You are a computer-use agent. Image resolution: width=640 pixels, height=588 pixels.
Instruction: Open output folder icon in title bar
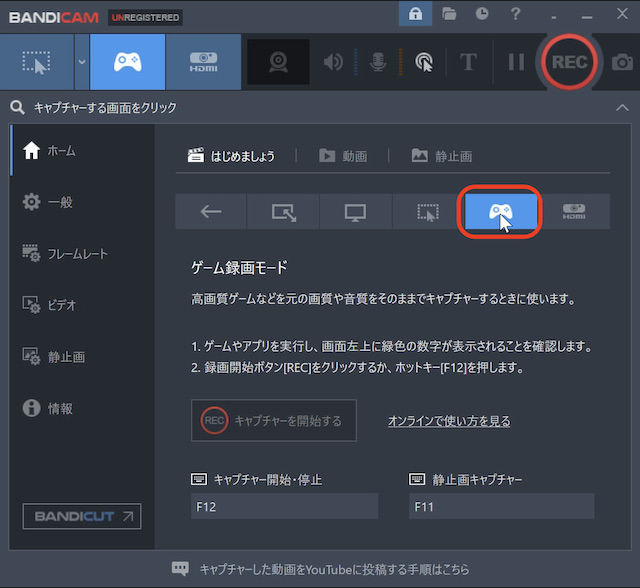[x=449, y=14]
